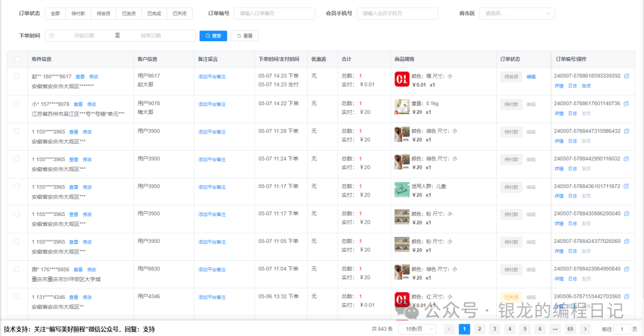Copy order number 240507-5788618593339392
Screen dimensions: 644x336
[x=626, y=76]
